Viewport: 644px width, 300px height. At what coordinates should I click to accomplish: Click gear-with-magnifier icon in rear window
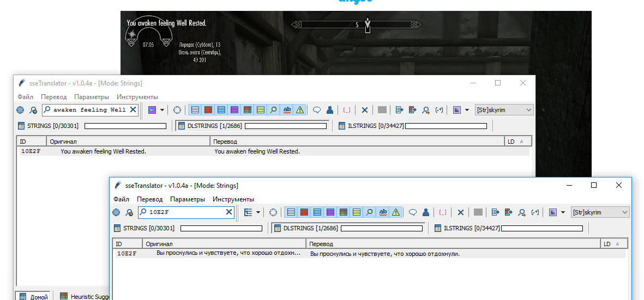click(x=34, y=110)
